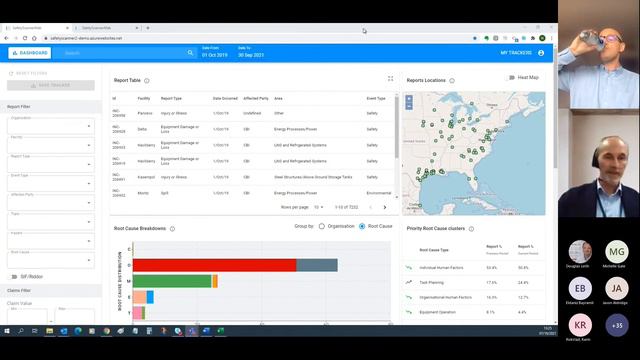Open the Event Type filter dropdown

click(x=51, y=184)
